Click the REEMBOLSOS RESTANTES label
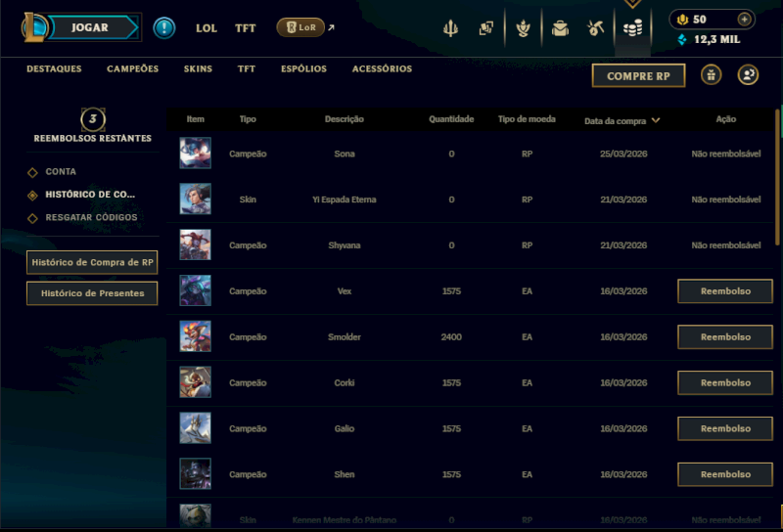This screenshot has height=532, width=783. tap(92, 138)
